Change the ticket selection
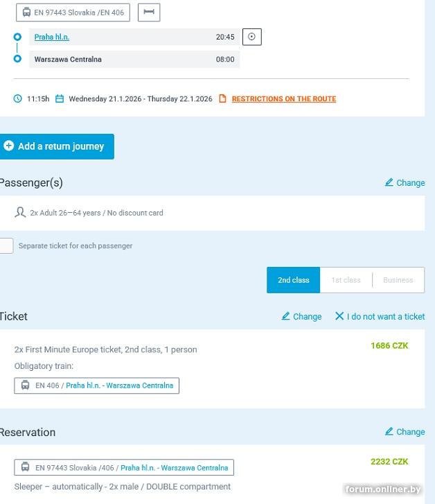This screenshot has height=504, width=435. (x=301, y=316)
